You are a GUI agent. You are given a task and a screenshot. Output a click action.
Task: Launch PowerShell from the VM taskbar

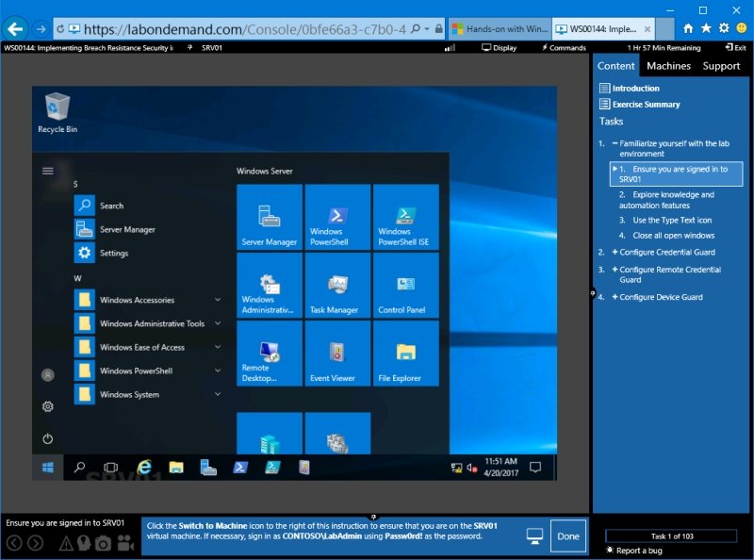[240, 468]
